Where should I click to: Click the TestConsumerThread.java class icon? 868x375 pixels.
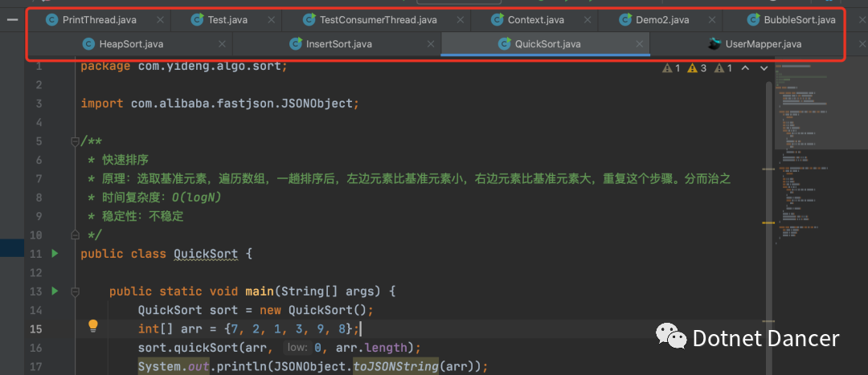point(309,20)
